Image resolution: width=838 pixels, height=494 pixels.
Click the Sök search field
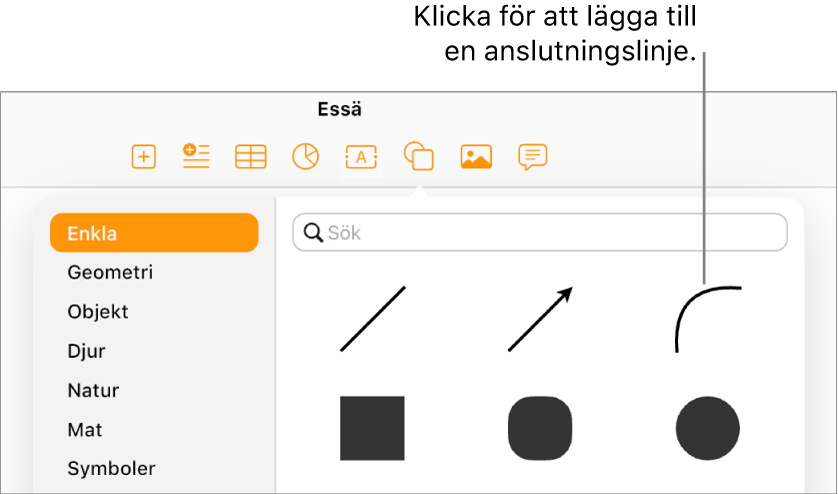(x=540, y=233)
